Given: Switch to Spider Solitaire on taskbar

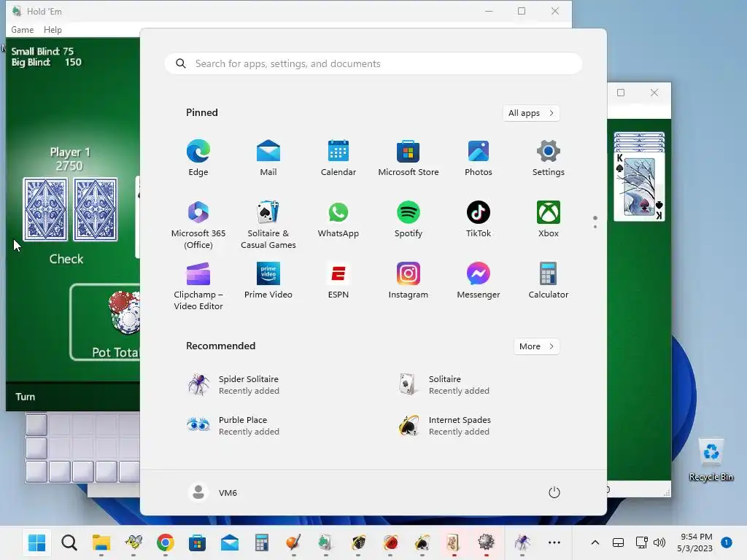Looking at the screenshot, I should (x=522, y=542).
